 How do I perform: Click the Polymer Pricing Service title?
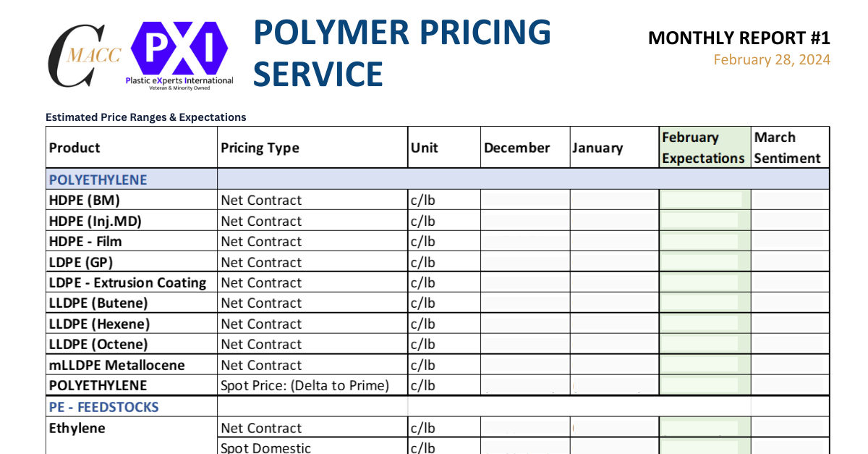[402, 53]
